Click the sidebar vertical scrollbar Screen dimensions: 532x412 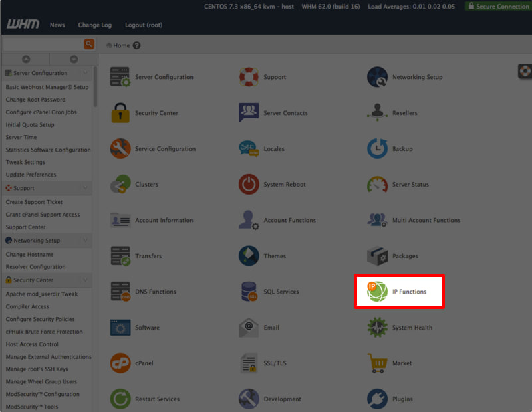tap(95, 87)
